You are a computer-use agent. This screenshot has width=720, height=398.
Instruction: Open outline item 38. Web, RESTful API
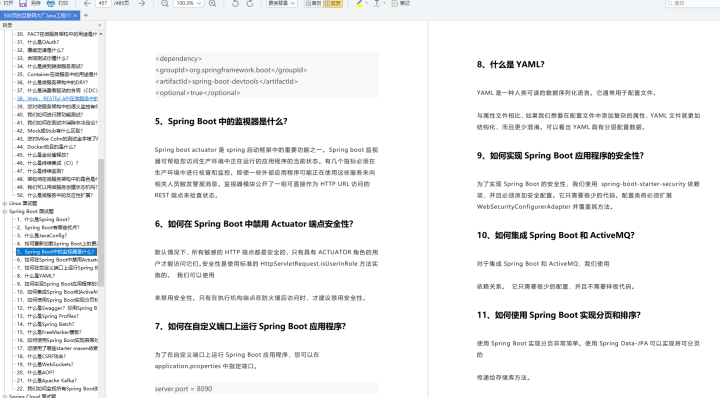pyautogui.click(x=57, y=99)
